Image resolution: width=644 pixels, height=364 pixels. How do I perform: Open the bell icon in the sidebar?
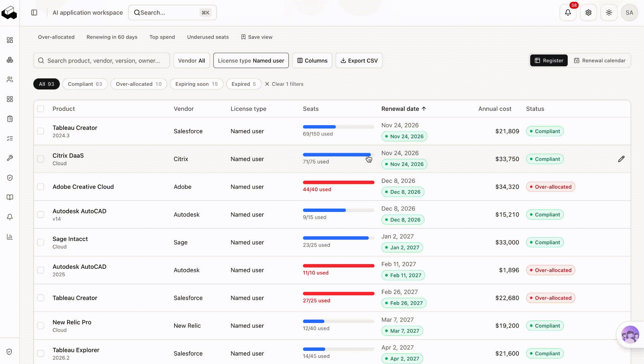click(10, 217)
